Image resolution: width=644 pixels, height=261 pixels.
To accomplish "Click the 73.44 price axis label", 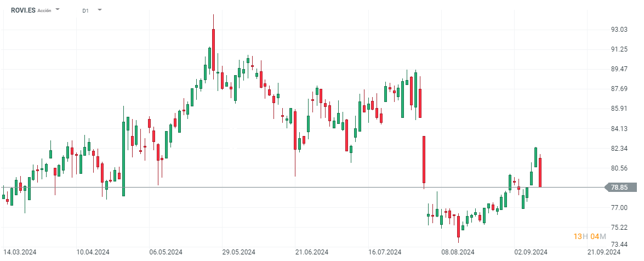I will click(x=619, y=245).
